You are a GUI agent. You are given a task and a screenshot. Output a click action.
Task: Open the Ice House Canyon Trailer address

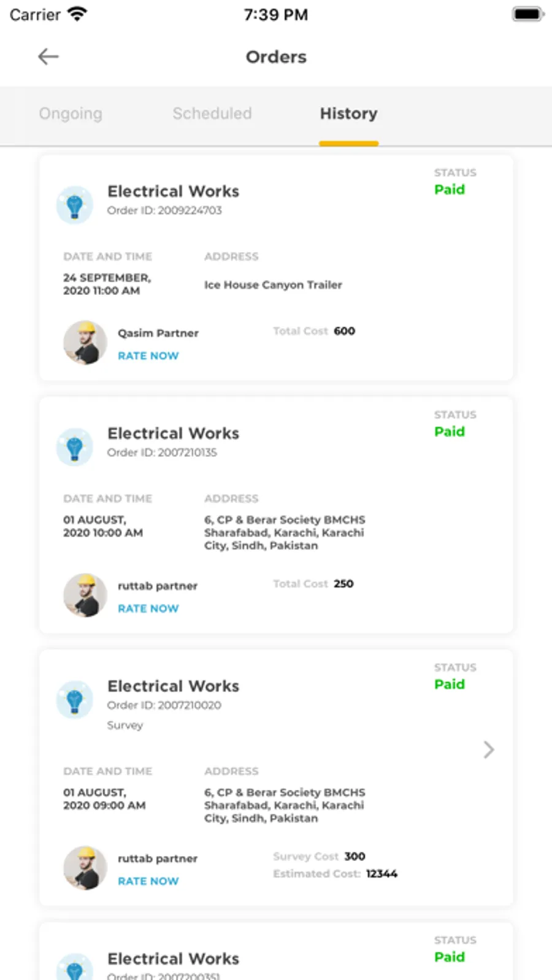pyautogui.click(x=273, y=285)
